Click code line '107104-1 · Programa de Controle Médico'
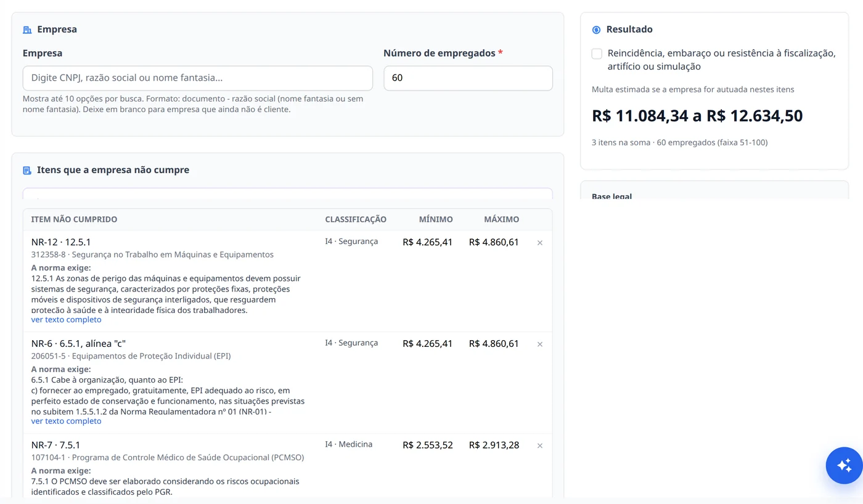The width and height of the screenshot is (863, 504). tap(168, 458)
